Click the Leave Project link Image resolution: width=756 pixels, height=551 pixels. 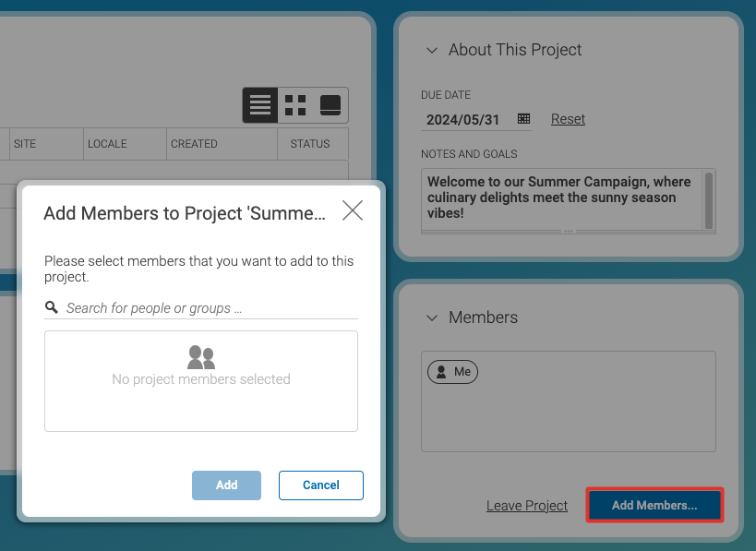[x=527, y=506]
